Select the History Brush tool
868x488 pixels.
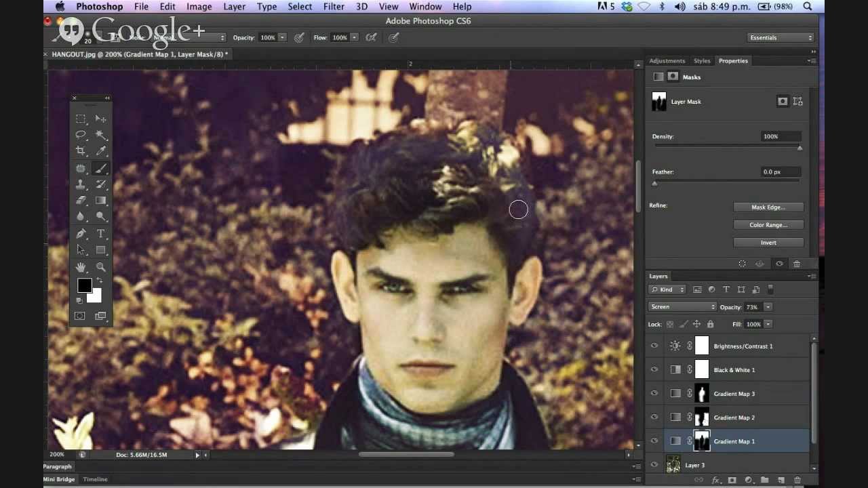101,184
